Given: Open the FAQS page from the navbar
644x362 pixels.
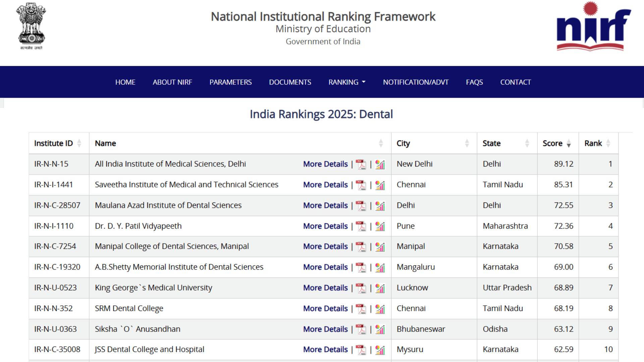Looking at the screenshot, I should tap(474, 82).
